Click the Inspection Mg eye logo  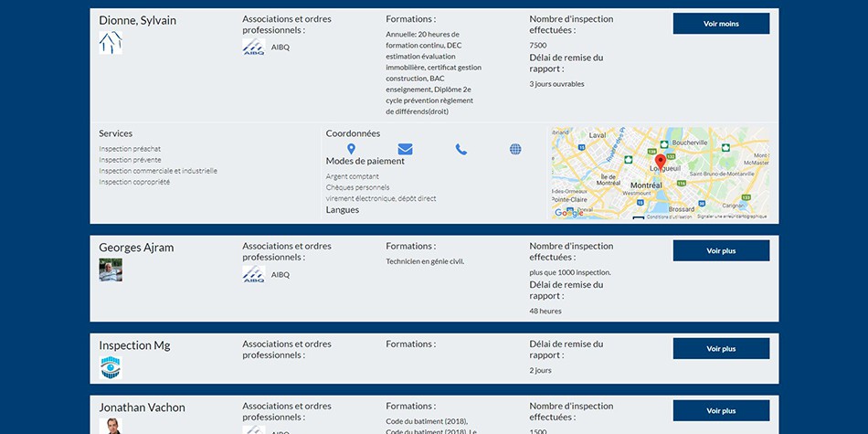coord(111,367)
